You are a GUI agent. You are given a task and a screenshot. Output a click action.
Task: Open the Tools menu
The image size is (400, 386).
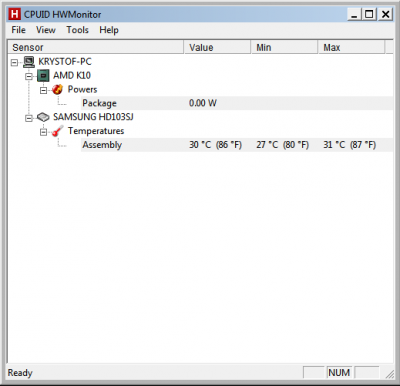coord(77,30)
